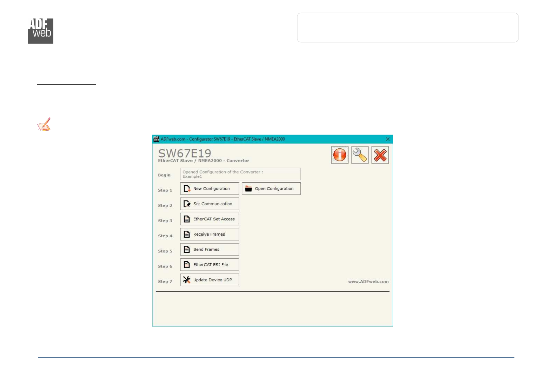Viewport: 555px width, 392px height.
Task: Click the Receive Frames document icon
Action: pos(187,234)
